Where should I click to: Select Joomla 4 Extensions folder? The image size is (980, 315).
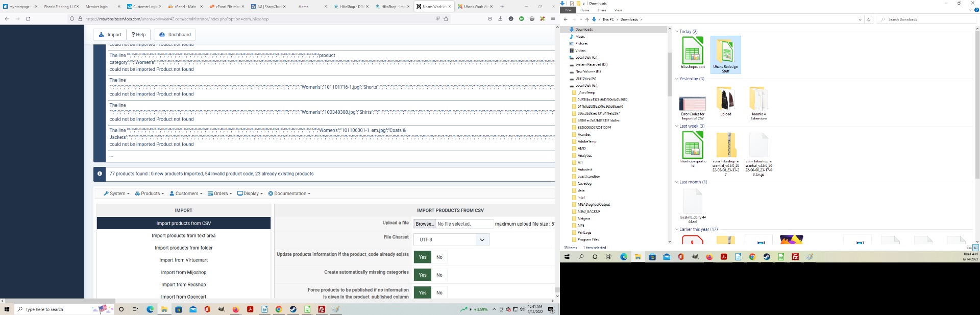[x=758, y=103]
